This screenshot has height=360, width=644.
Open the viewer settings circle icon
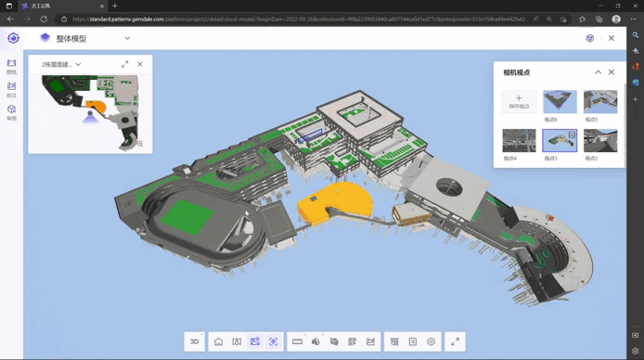click(431, 341)
